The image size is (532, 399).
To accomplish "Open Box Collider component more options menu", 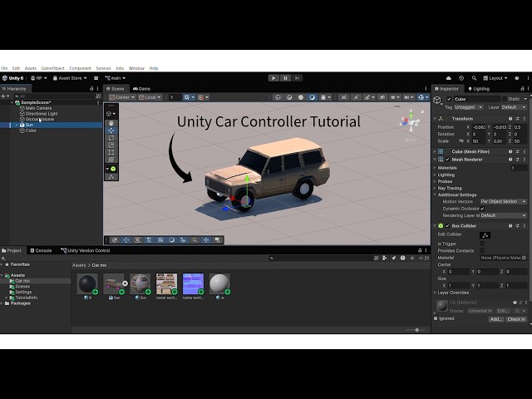I will (x=525, y=226).
